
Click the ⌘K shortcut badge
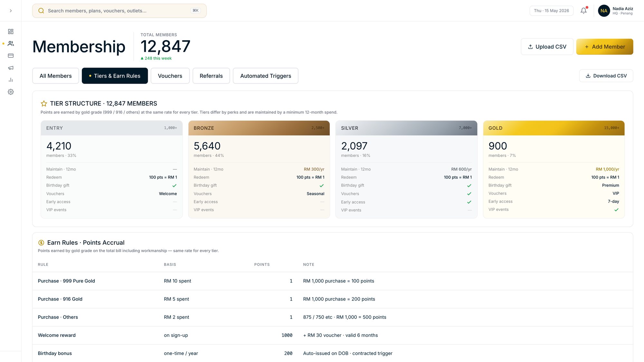tap(195, 11)
